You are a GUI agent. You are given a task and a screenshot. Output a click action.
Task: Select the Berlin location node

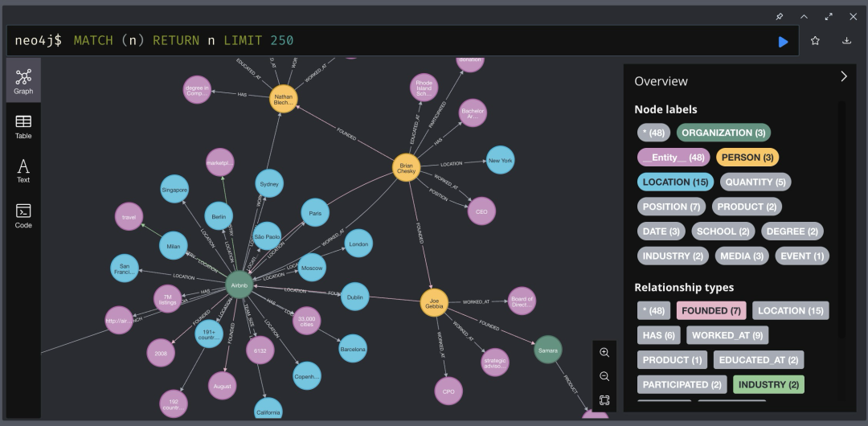(x=219, y=216)
